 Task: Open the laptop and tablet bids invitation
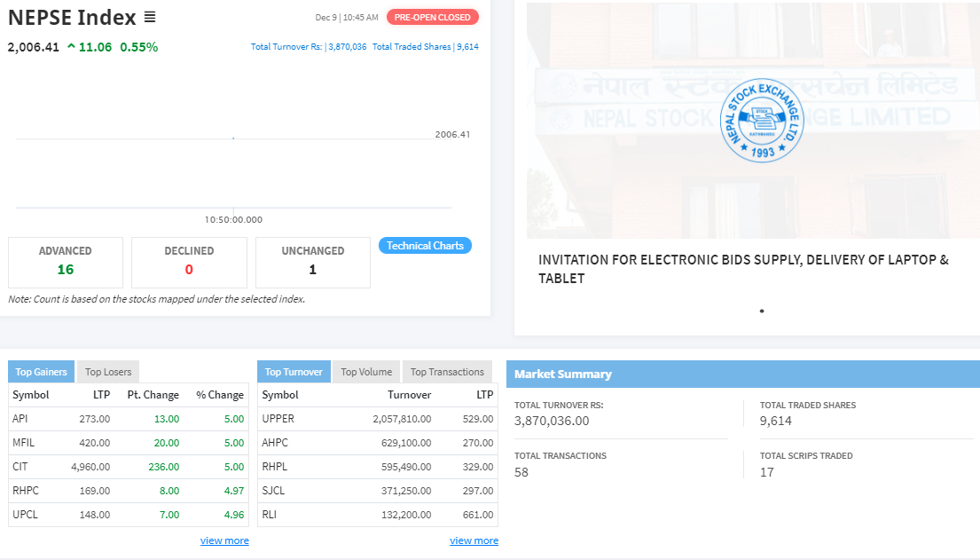tap(744, 269)
